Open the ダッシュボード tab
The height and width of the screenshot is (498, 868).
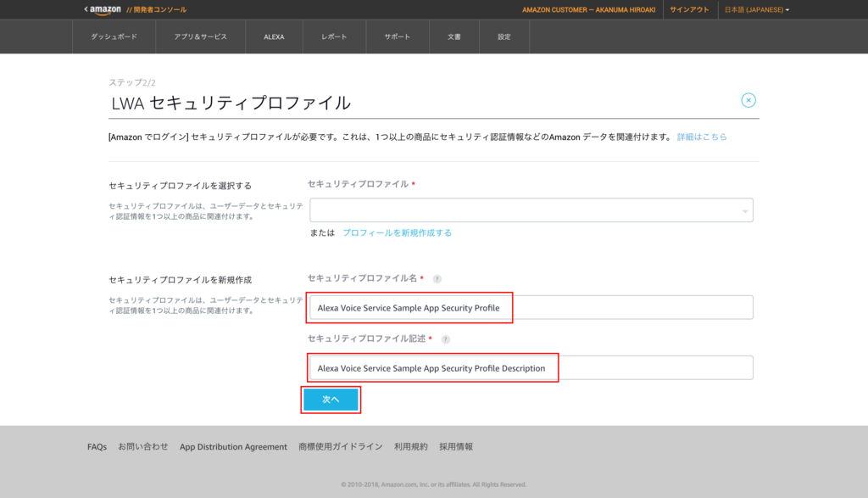click(x=114, y=36)
